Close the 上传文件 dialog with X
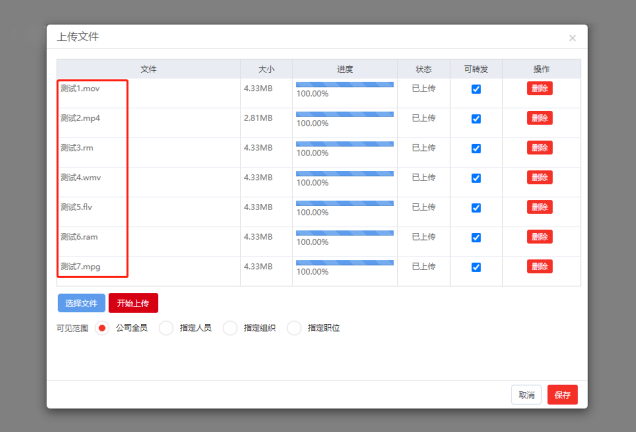 pos(572,38)
